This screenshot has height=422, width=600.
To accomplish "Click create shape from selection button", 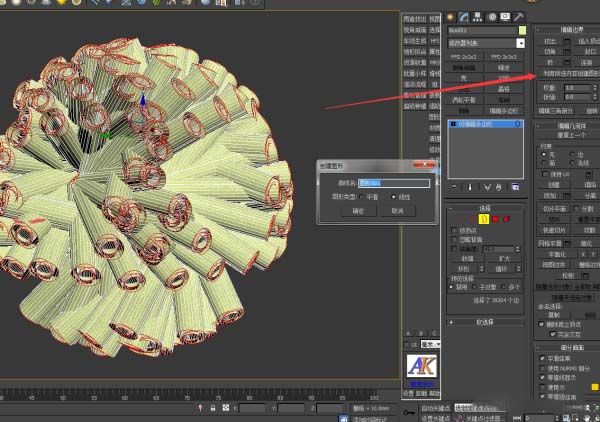I will (x=569, y=73).
